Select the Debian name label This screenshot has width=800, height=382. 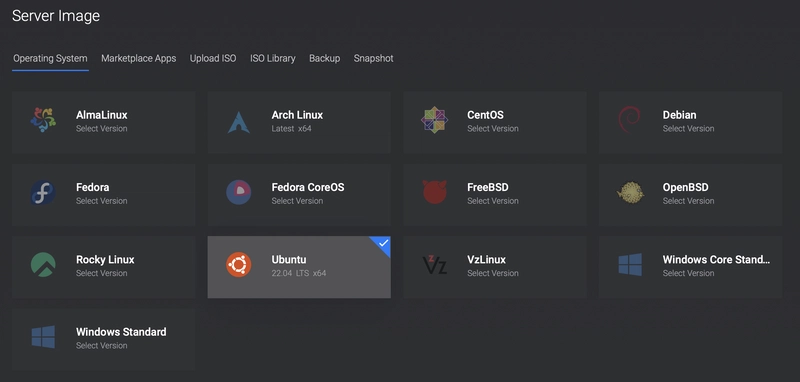(680, 115)
